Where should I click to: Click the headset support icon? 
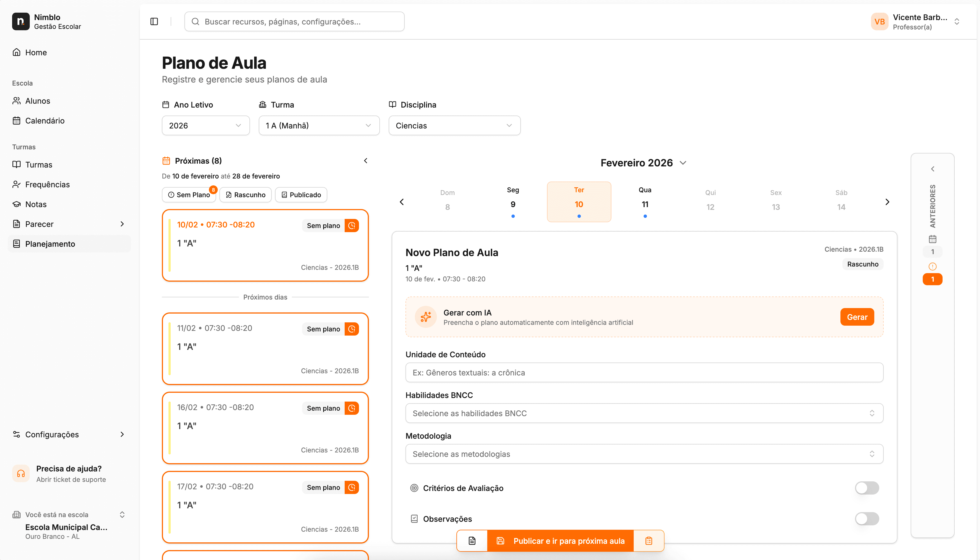21,473
